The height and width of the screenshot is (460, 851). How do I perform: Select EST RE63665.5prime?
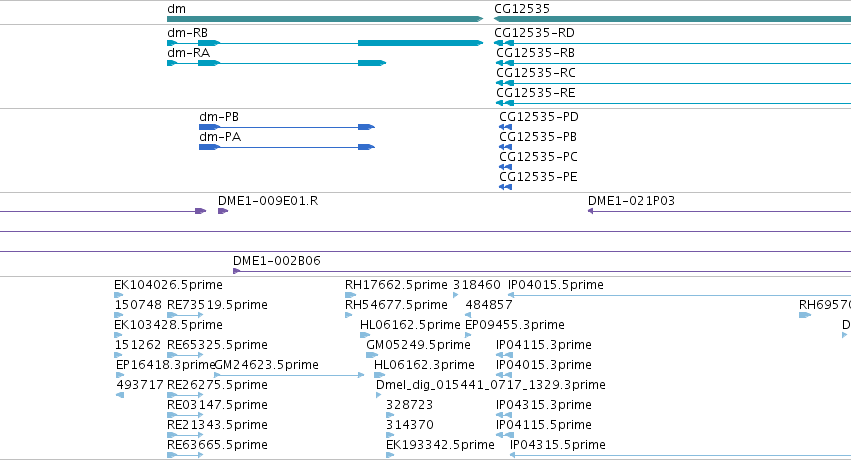pyautogui.click(x=217, y=445)
